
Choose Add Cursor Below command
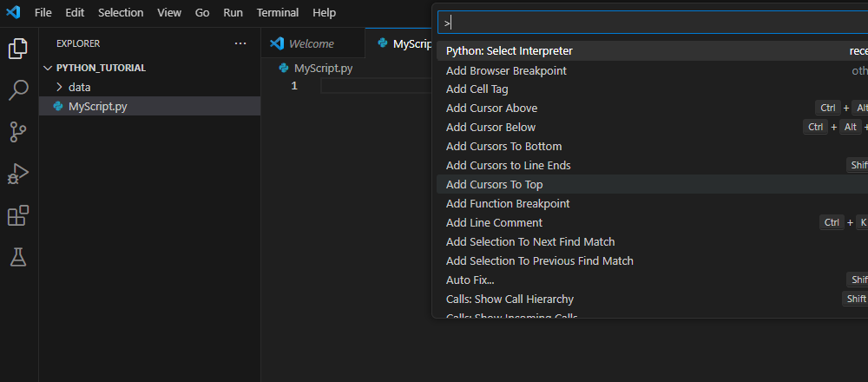(652, 128)
